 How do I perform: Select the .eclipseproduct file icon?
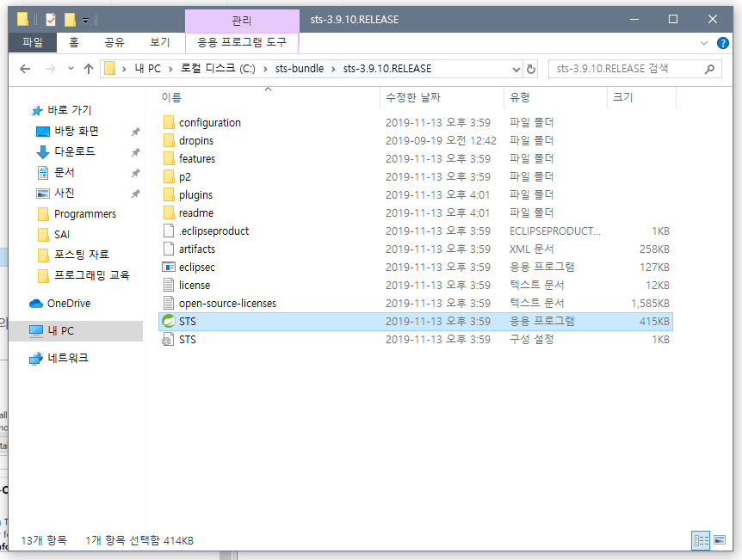coord(169,231)
